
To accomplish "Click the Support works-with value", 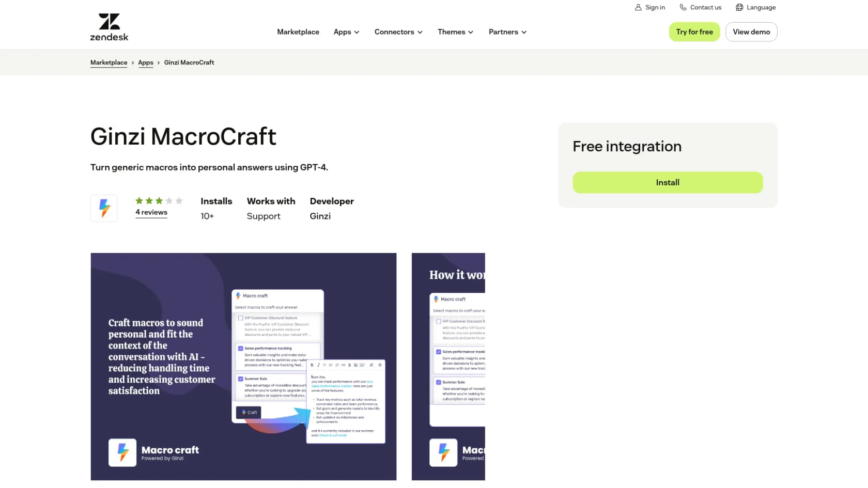I will tap(263, 216).
